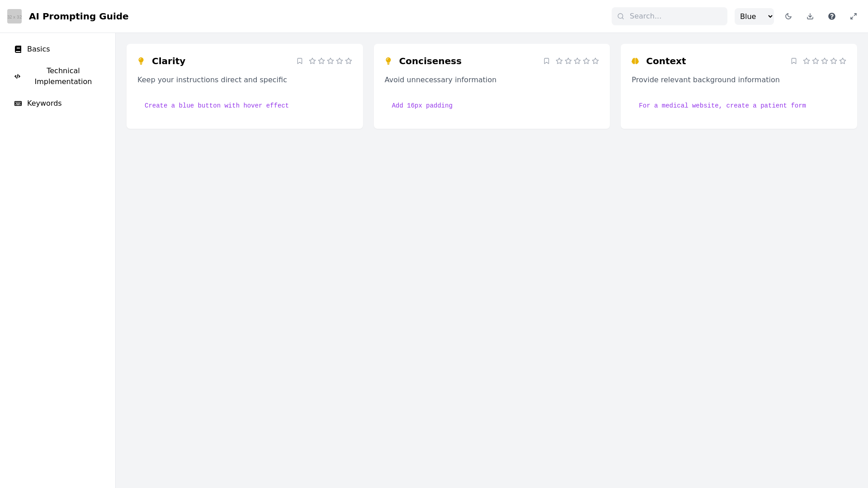Click the Technical Implementation code icon

click(17, 76)
